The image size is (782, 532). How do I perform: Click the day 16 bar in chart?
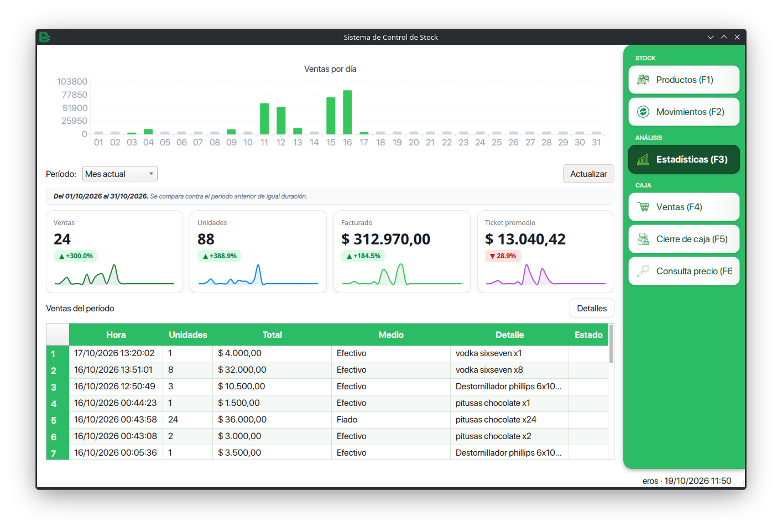coord(347,112)
